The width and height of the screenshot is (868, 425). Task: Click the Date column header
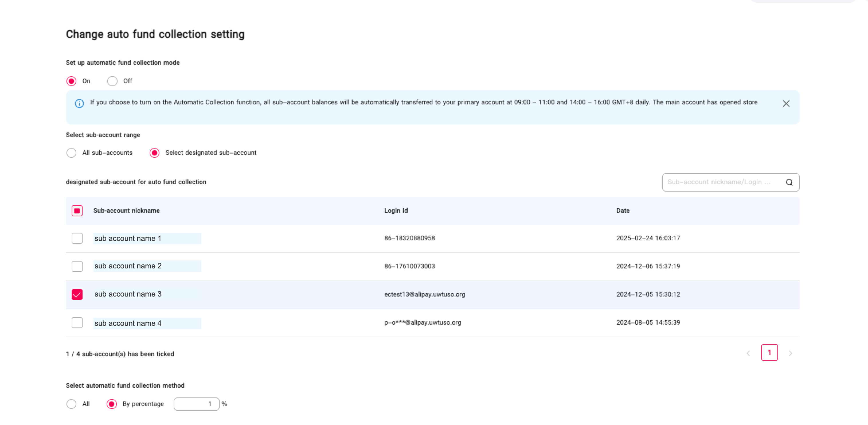click(623, 211)
